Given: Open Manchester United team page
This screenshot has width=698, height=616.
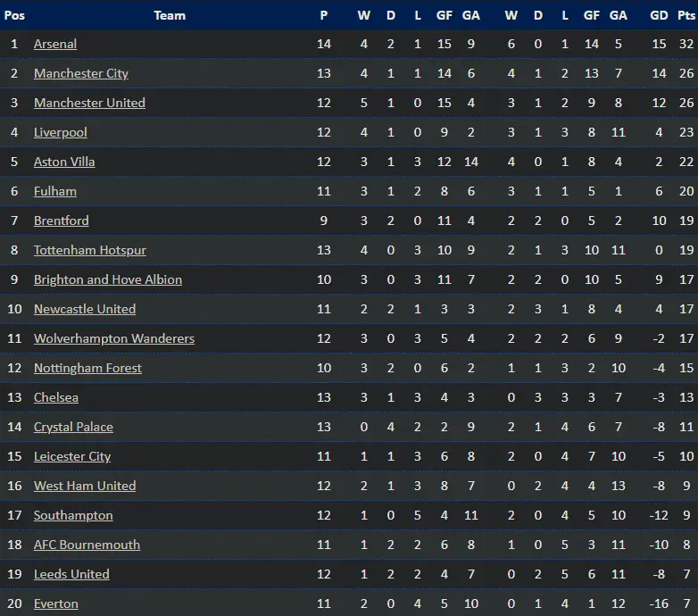Looking at the screenshot, I should click(89, 103).
